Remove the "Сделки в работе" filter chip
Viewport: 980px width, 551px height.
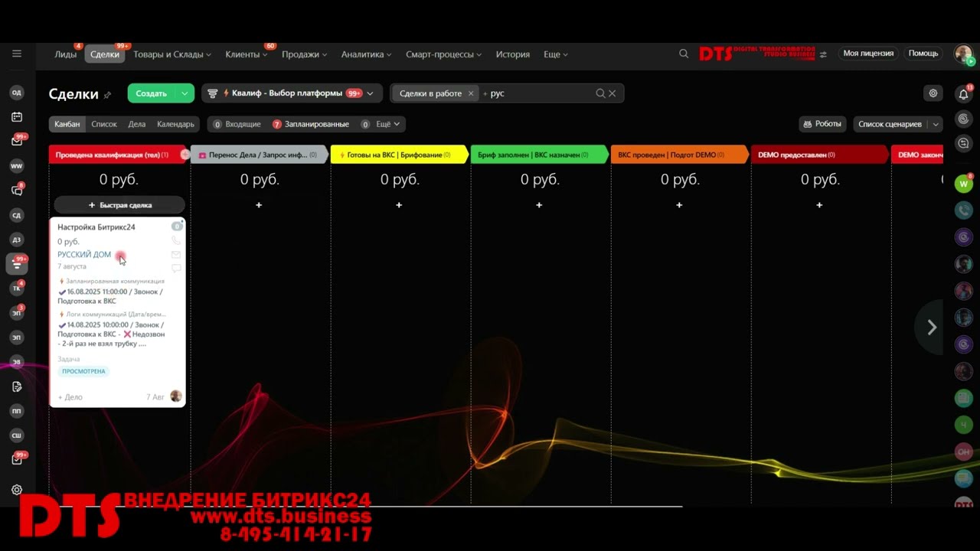pyautogui.click(x=471, y=93)
